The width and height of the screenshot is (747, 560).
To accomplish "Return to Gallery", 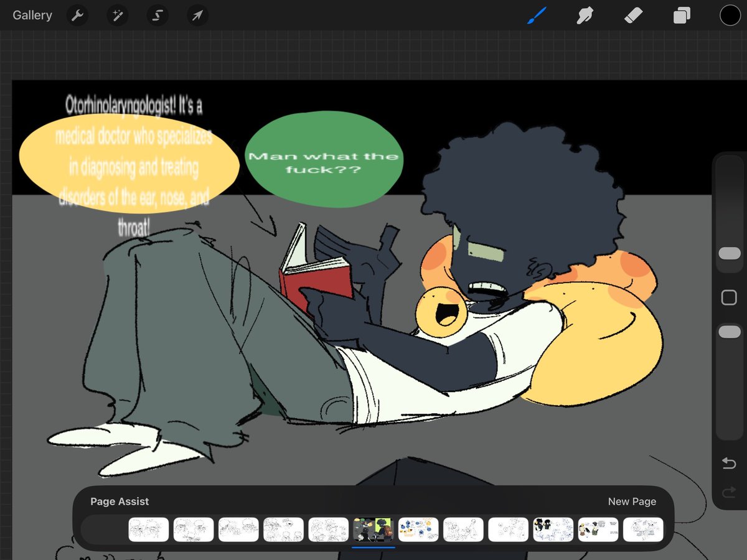I will 32,16.
